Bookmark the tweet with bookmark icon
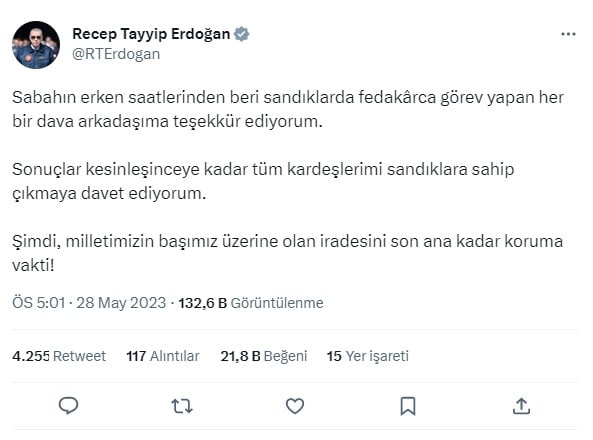The width and height of the screenshot is (593, 440). [x=408, y=406]
